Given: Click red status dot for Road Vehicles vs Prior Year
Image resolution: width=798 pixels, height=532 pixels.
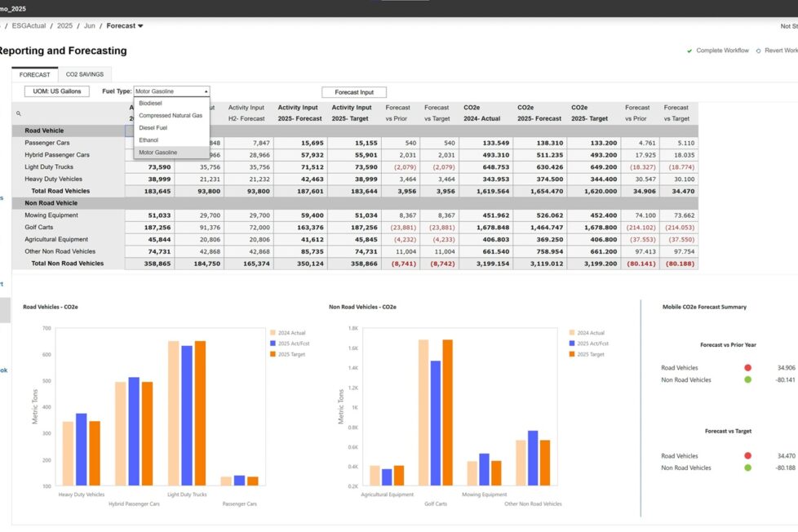Looking at the screenshot, I should point(747,368).
